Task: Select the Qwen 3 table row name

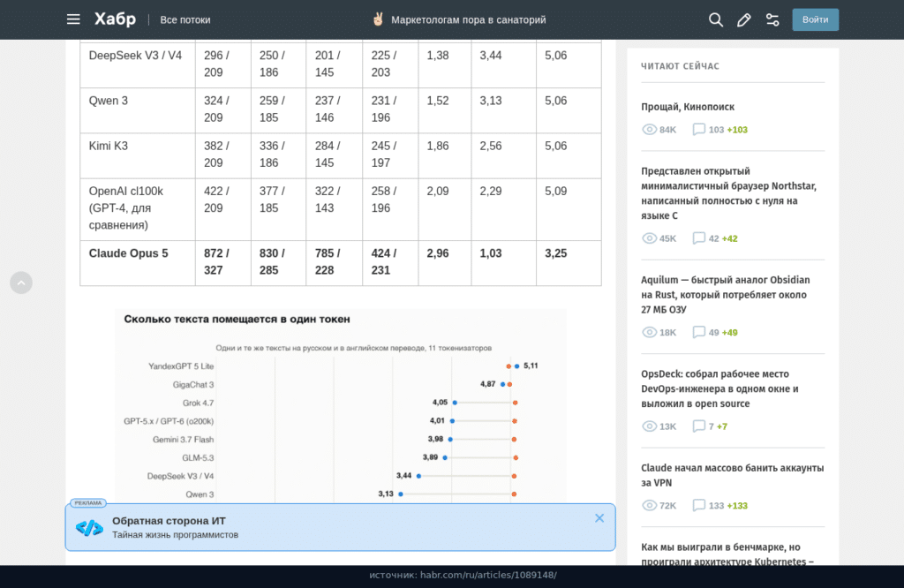Action: [109, 101]
